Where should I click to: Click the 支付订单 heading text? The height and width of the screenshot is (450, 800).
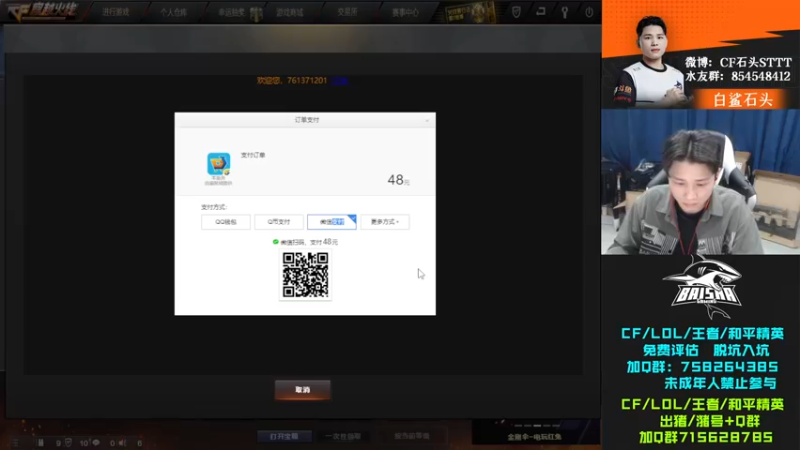253,155
